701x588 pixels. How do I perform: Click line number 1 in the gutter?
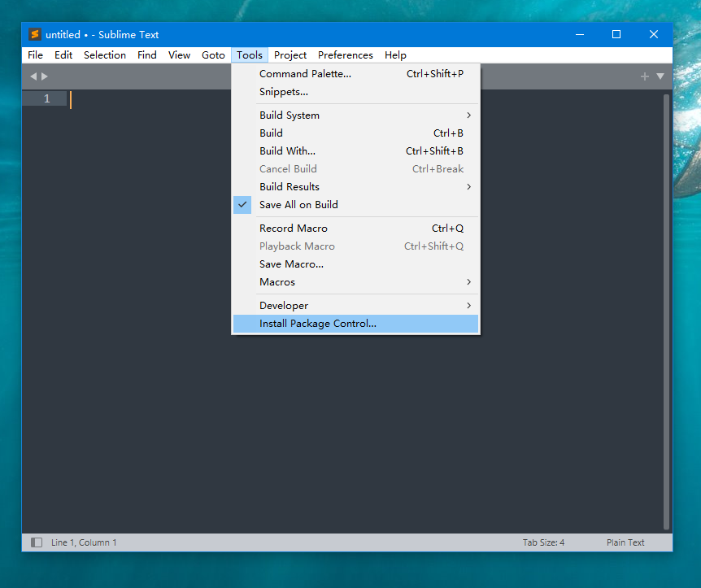[46, 98]
